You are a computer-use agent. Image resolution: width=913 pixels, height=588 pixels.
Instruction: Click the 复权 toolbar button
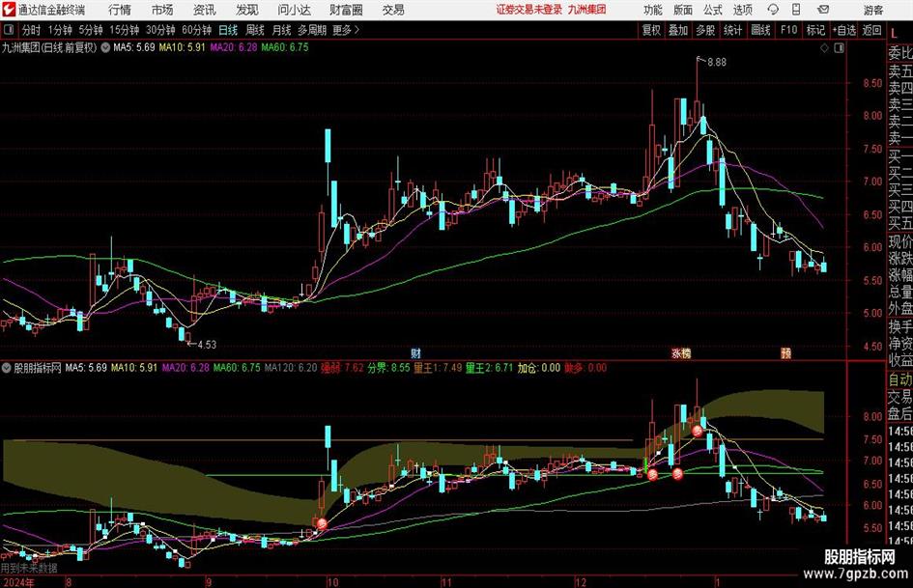click(x=651, y=30)
